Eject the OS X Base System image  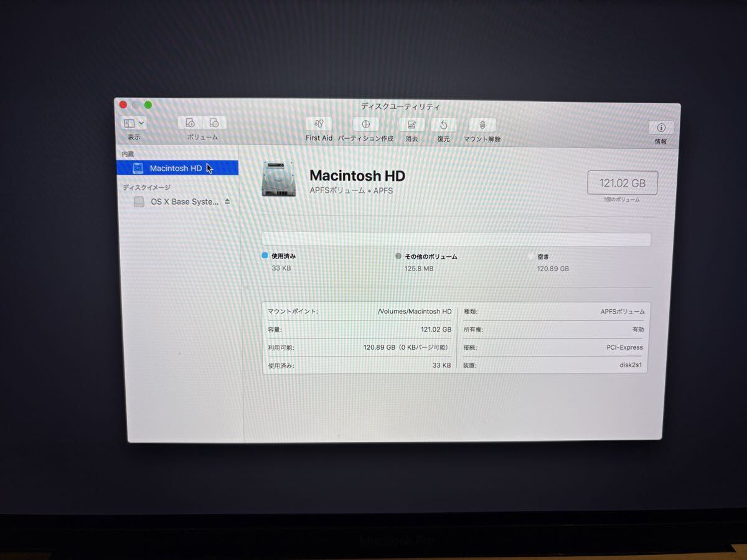(227, 202)
